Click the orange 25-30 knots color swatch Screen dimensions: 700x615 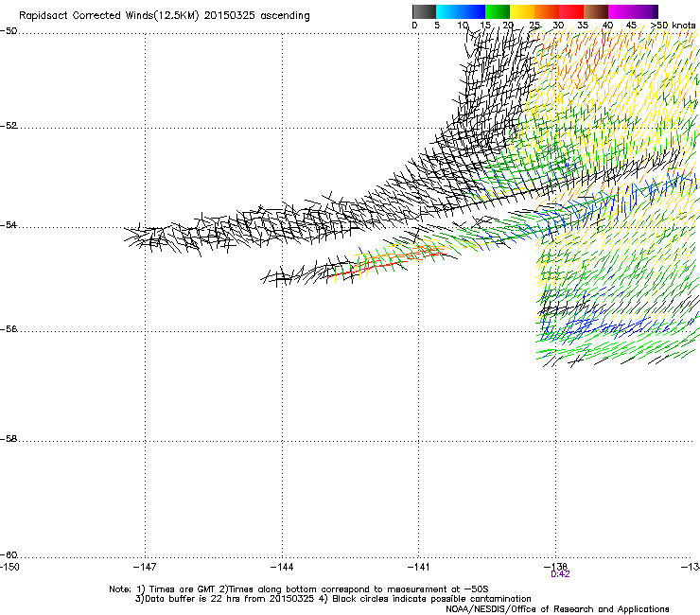(547, 11)
